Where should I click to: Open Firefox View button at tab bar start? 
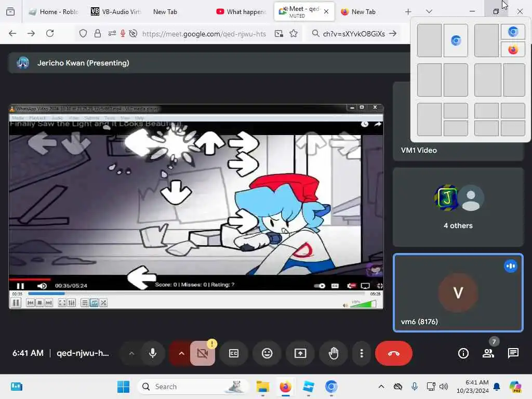coord(10,12)
